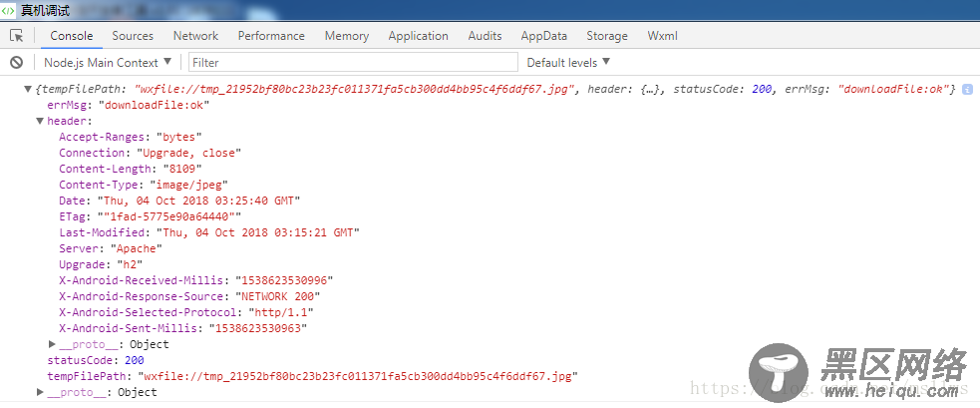Click into the Filter input field
The height and width of the screenshot is (408, 980).
click(353, 63)
